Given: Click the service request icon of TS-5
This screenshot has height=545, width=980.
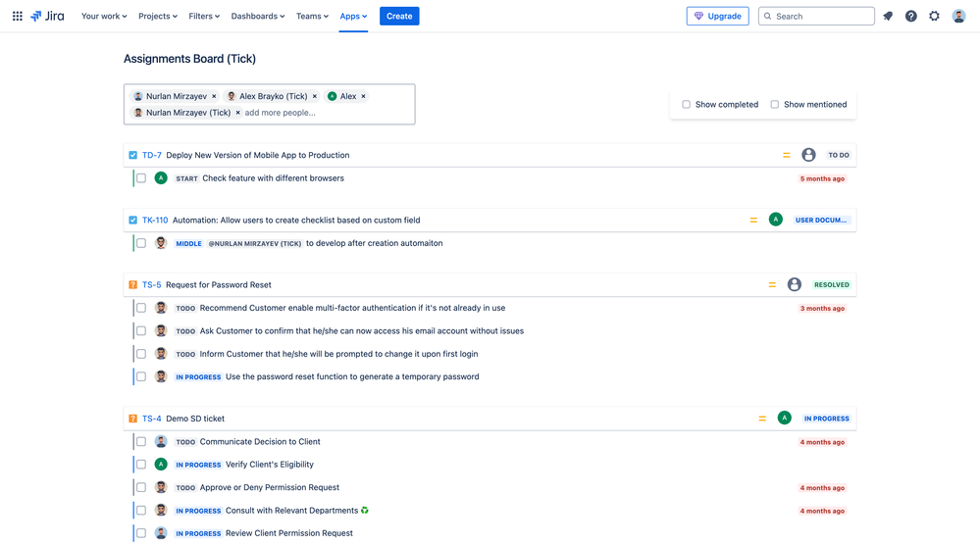Looking at the screenshot, I should pyautogui.click(x=132, y=284).
